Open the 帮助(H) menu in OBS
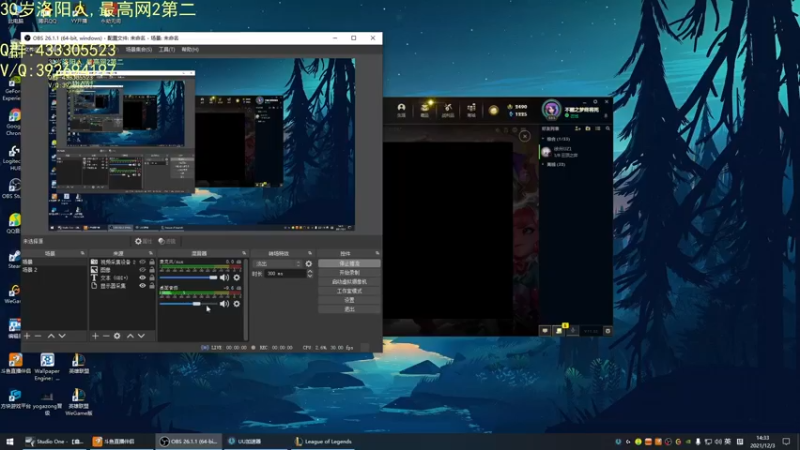The width and height of the screenshot is (800, 450). click(x=190, y=49)
